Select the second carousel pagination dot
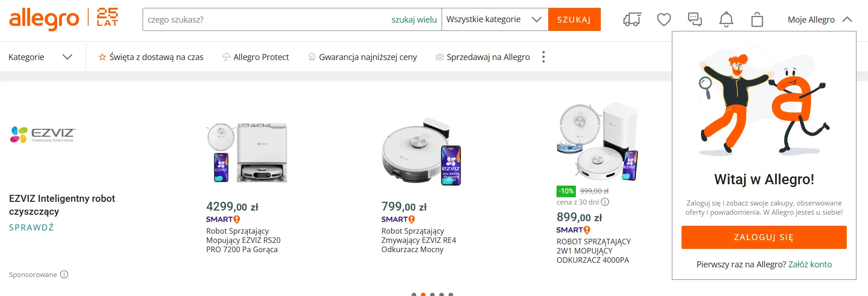This screenshot has width=868, height=296. [x=423, y=294]
